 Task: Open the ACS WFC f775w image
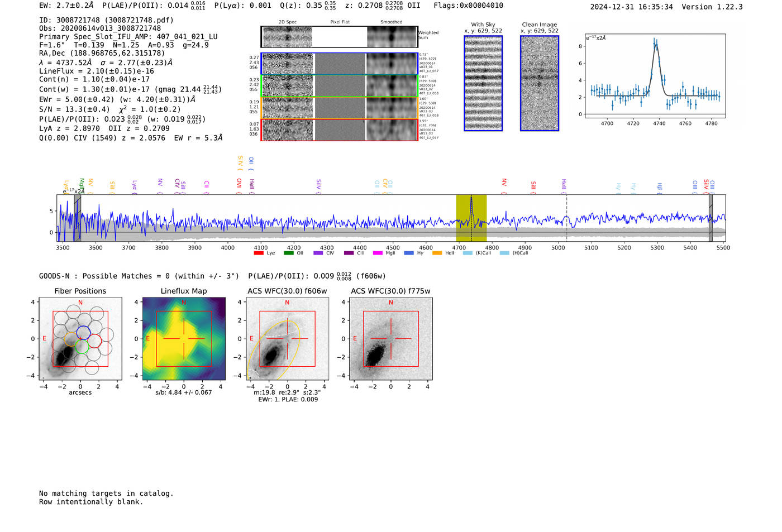(390, 338)
